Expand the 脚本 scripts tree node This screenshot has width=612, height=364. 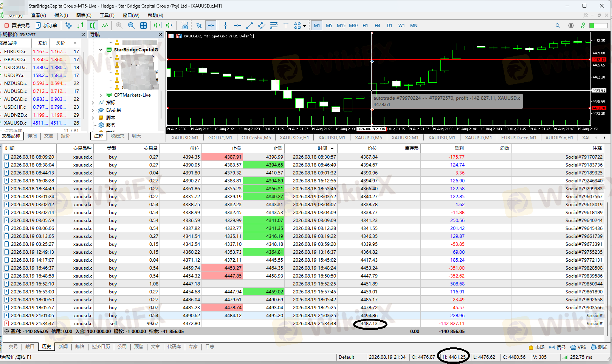pyautogui.click(x=93, y=117)
